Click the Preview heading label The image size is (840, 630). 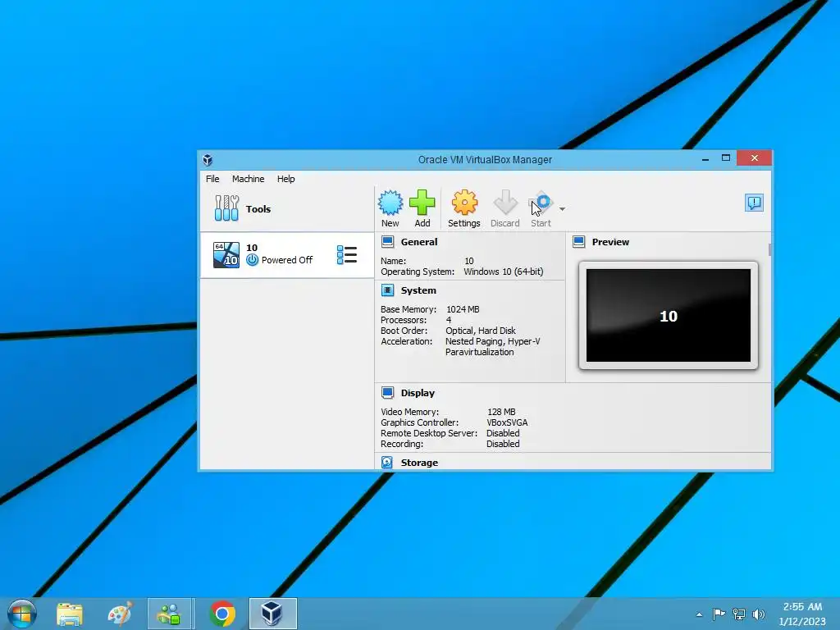(x=610, y=242)
